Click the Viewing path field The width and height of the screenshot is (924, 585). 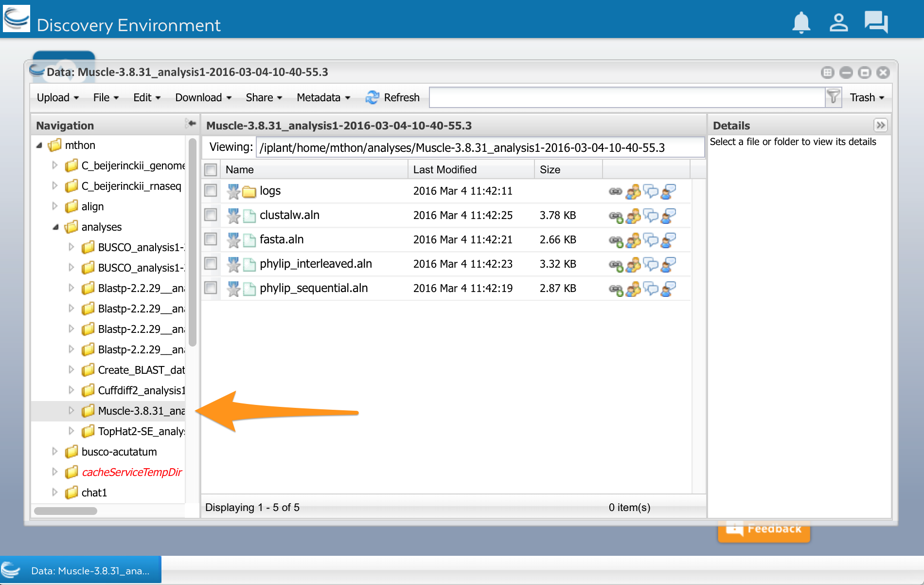[x=480, y=147]
